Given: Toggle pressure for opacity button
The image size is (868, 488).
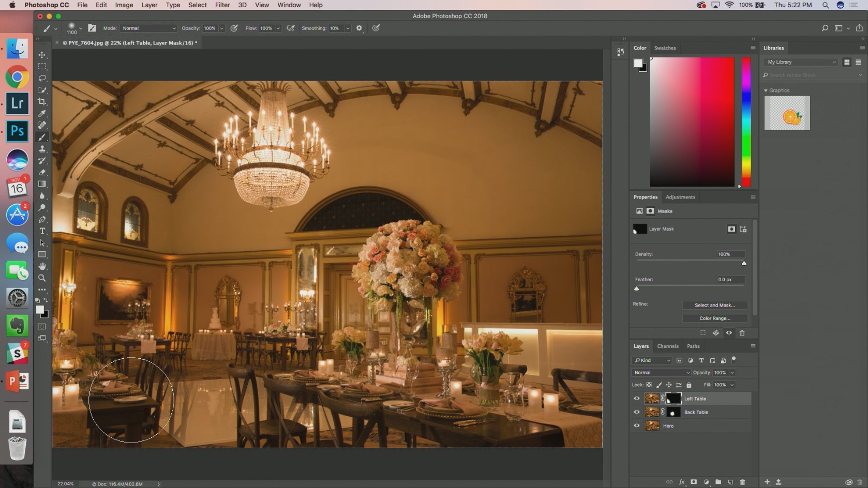Looking at the screenshot, I should (234, 28).
